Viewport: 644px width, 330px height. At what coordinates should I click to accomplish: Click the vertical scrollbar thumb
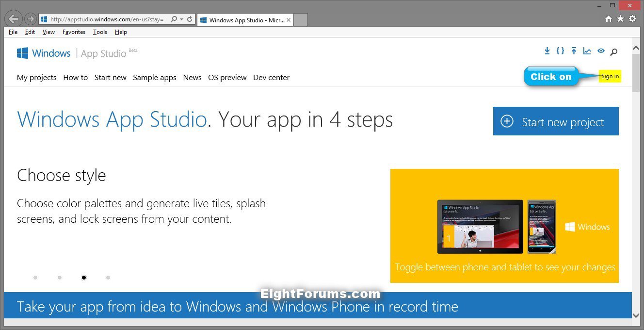pyautogui.click(x=636, y=73)
